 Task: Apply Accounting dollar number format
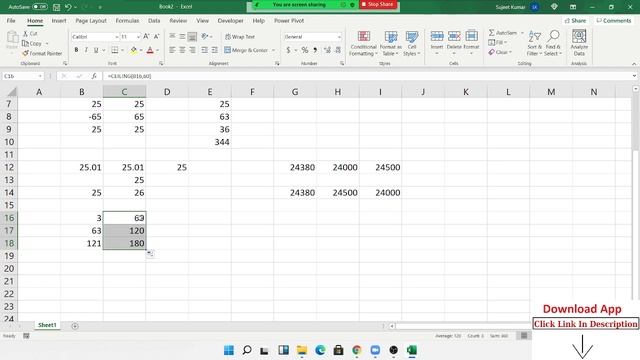(288, 50)
